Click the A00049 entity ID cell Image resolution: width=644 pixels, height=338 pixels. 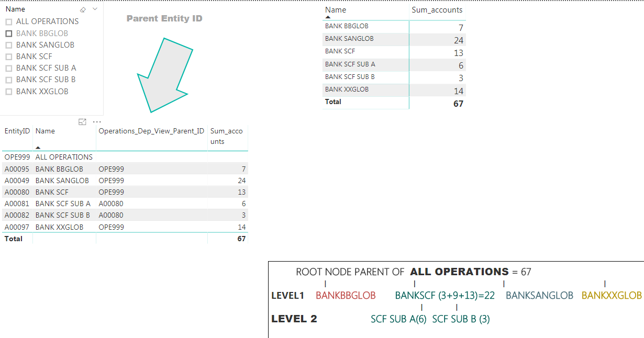[x=16, y=181]
